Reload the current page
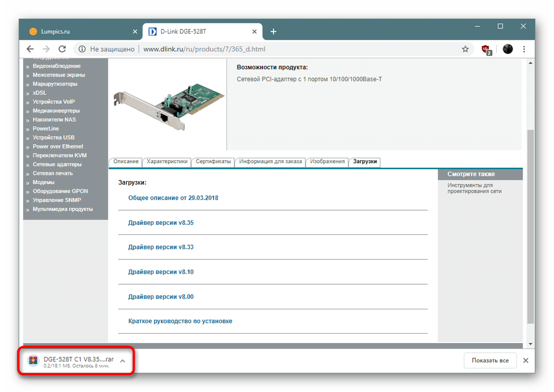554x392 pixels. pos(62,49)
